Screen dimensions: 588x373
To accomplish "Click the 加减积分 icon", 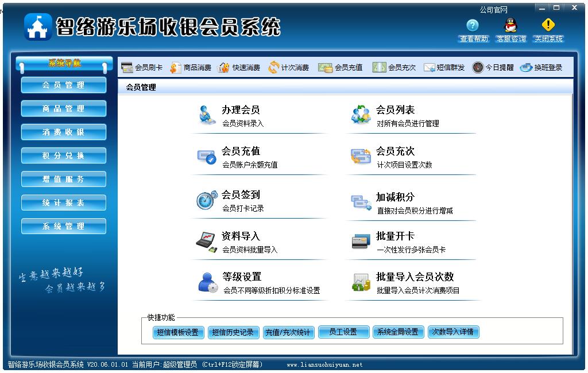I will click(361, 203).
